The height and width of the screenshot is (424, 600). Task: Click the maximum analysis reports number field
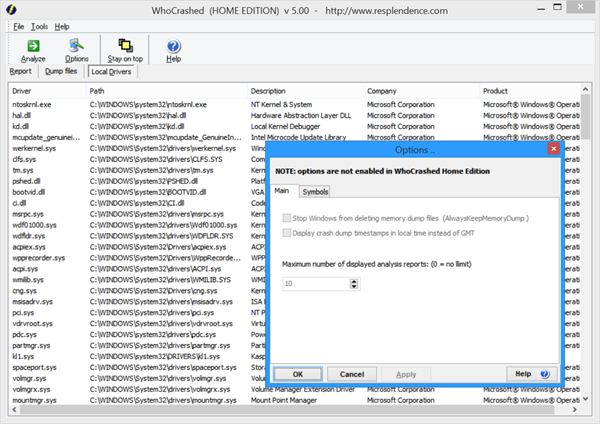[316, 284]
